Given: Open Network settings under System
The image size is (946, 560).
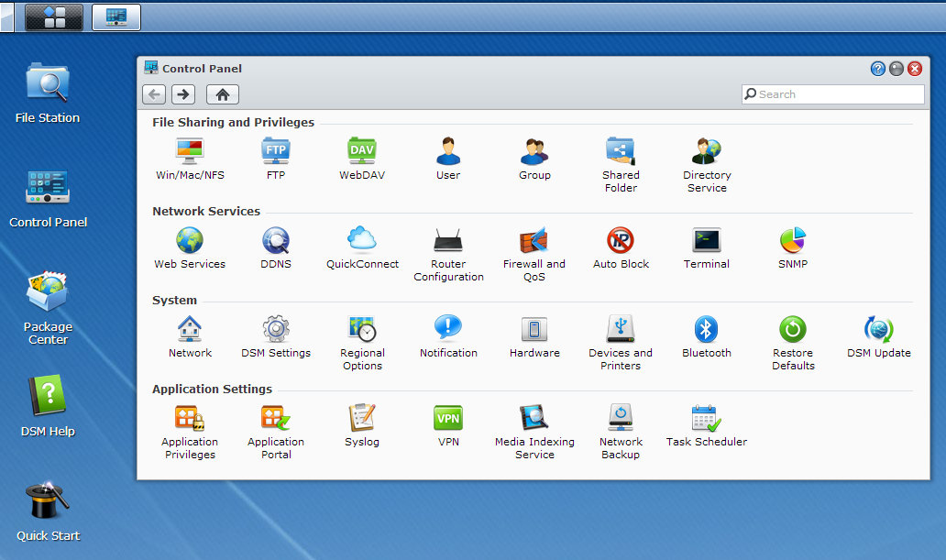Looking at the screenshot, I should (x=190, y=336).
